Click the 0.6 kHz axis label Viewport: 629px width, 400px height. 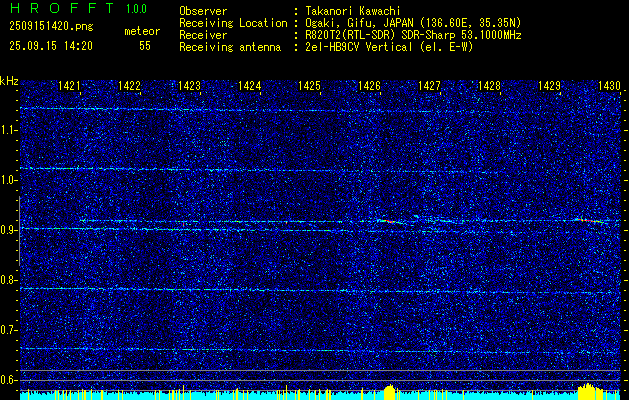(x=8, y=380)
